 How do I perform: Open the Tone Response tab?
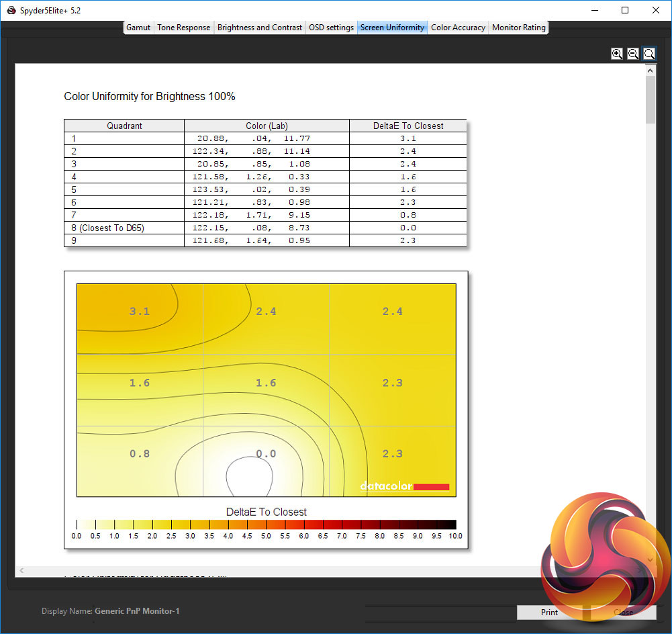tap(184, 28)
